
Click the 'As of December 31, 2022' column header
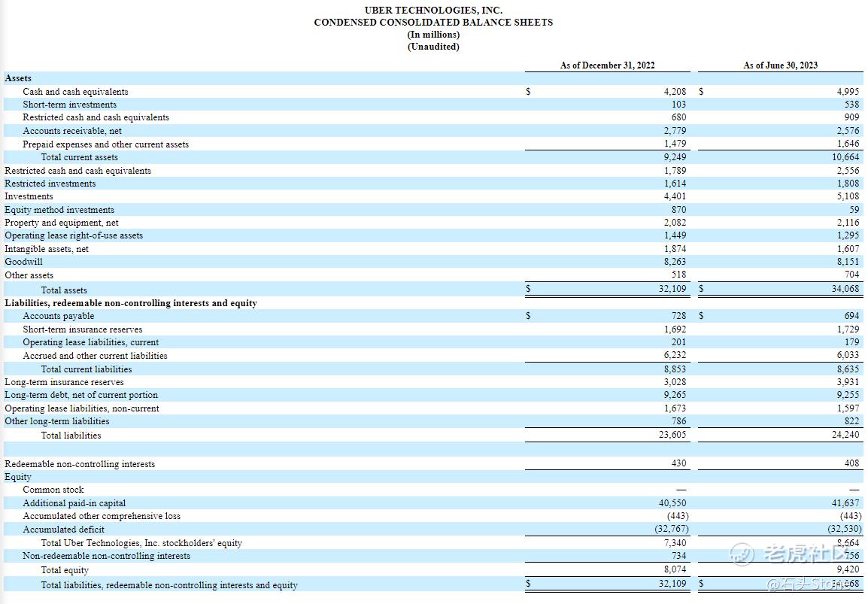pos(608,65)
